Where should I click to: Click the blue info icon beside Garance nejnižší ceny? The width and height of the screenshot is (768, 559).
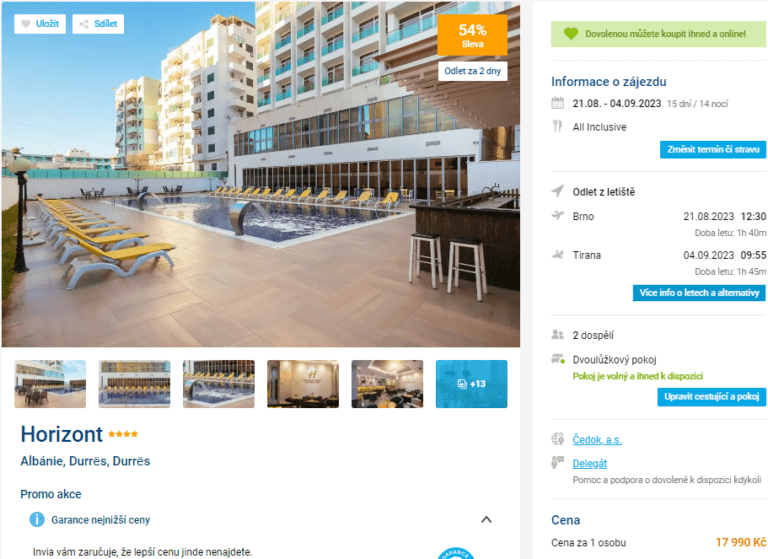(x=37, y=519)
